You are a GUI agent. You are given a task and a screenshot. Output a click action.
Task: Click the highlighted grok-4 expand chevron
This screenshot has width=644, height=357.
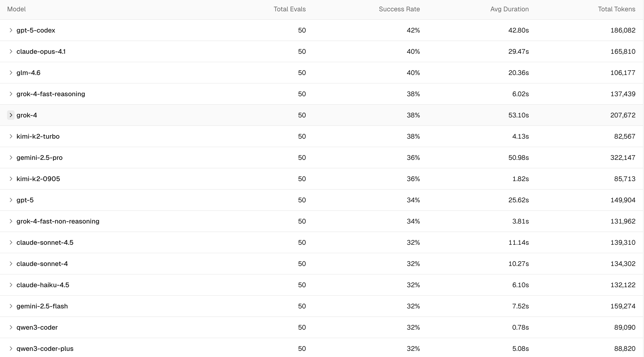coord(11,115)
